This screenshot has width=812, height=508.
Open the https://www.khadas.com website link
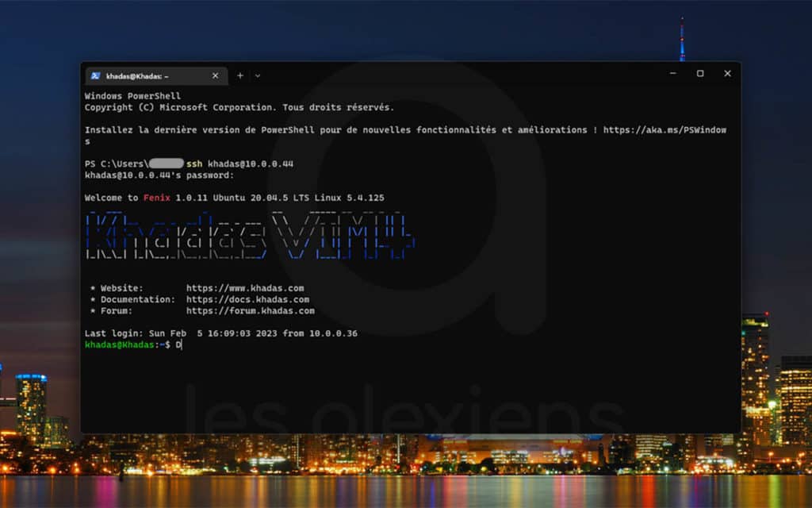click(x=245, y=288)
